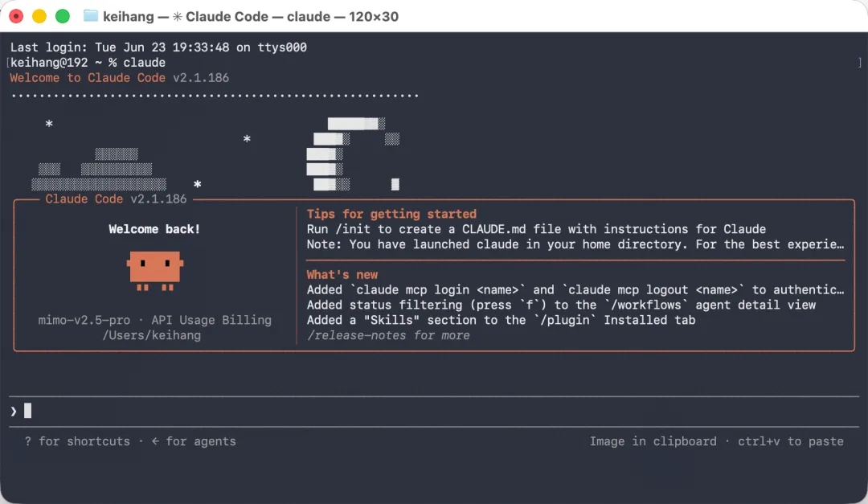Click the mimo-v2.5-pro model label
The width and height of the screenshot is (868, 504).
click(x=84, y=320)
